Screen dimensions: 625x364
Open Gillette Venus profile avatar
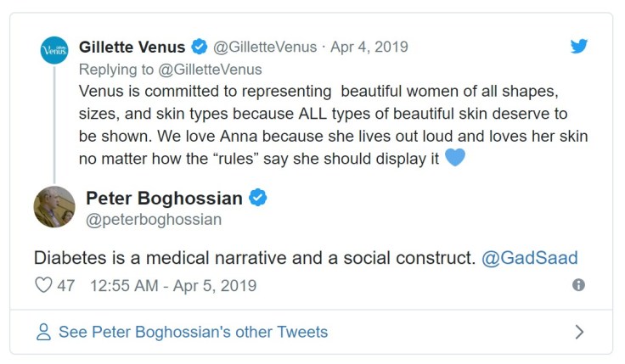(54, 50)
